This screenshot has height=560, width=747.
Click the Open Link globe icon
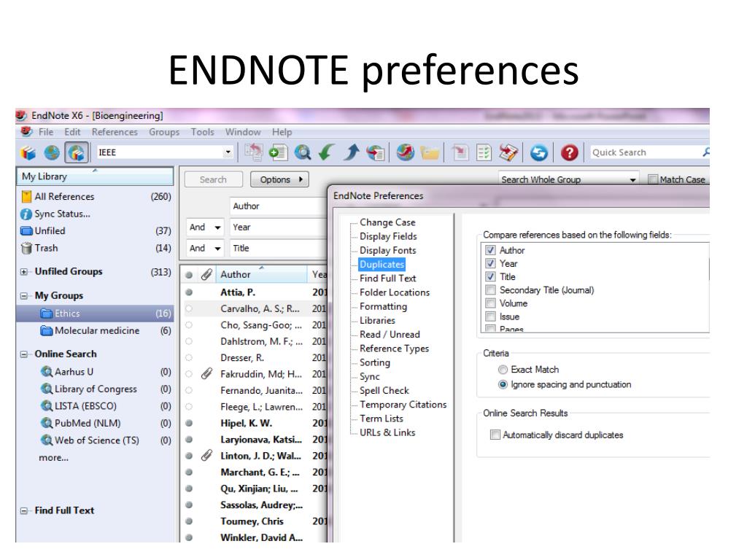click(x=406, y=152)
